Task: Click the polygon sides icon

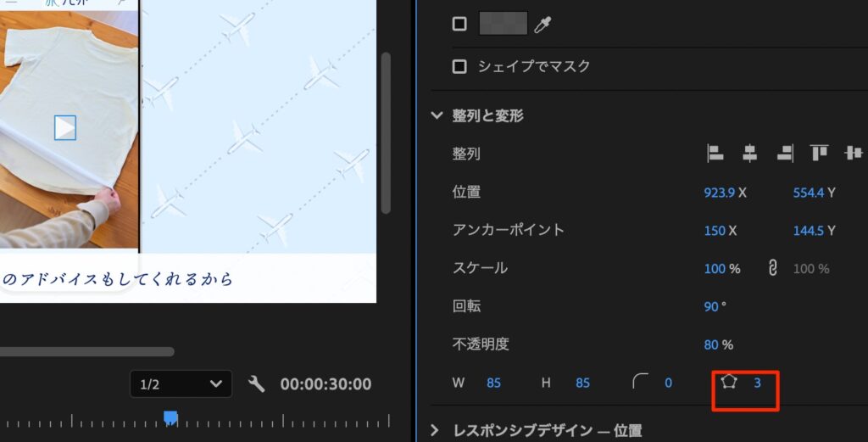Action: coord(727,383)
